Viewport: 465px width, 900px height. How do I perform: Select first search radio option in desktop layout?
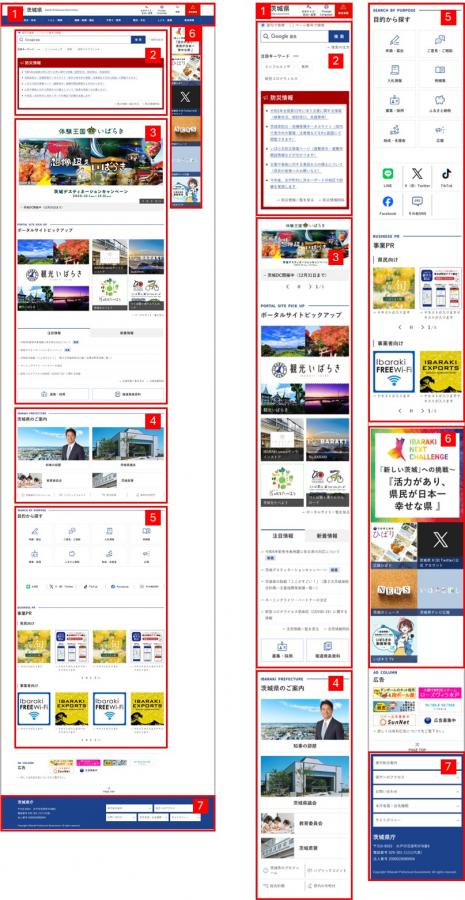click(x=19, y=32)
